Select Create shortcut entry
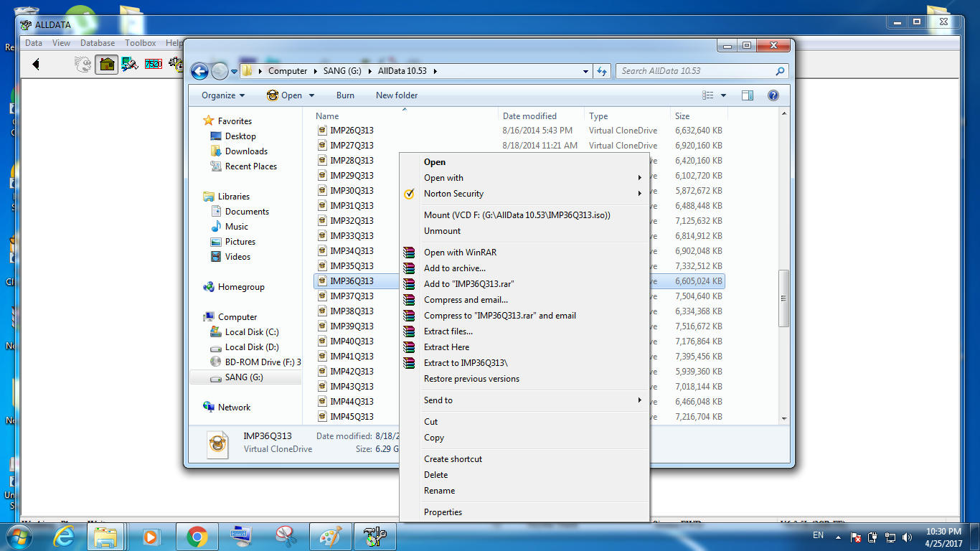 coord(524,459)
